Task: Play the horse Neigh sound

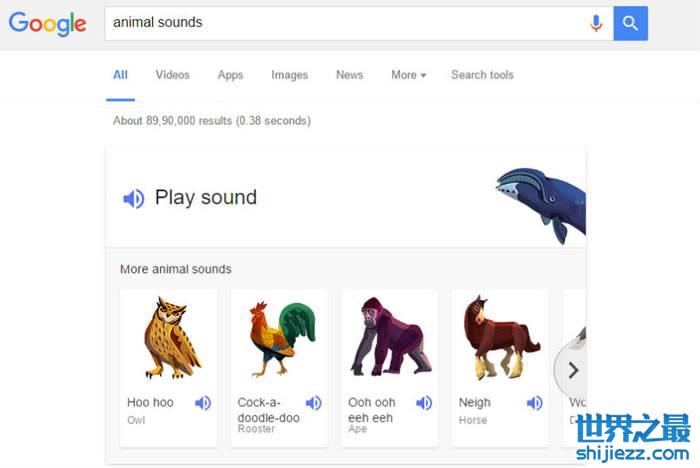Action: tap(534, 403)
